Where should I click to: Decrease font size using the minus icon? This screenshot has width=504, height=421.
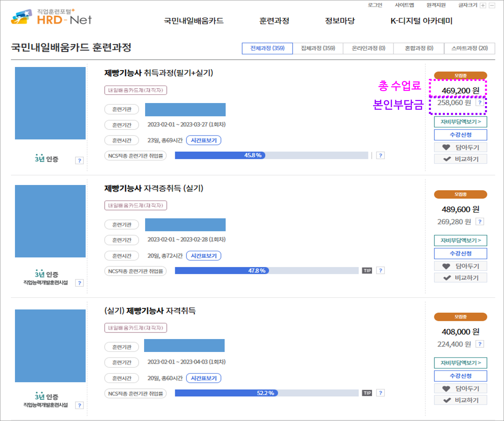pyautogui.click(x=492, y=5)
